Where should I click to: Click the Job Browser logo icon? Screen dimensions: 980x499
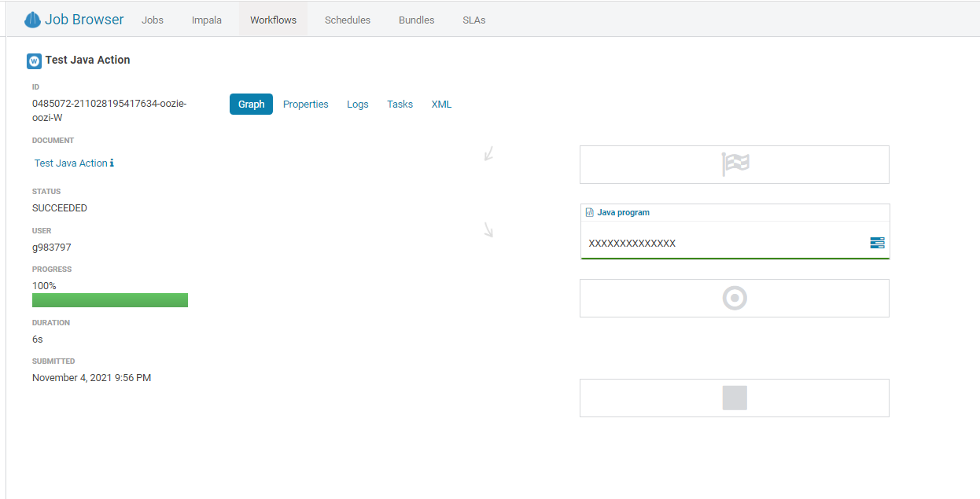tap(32, 19)
